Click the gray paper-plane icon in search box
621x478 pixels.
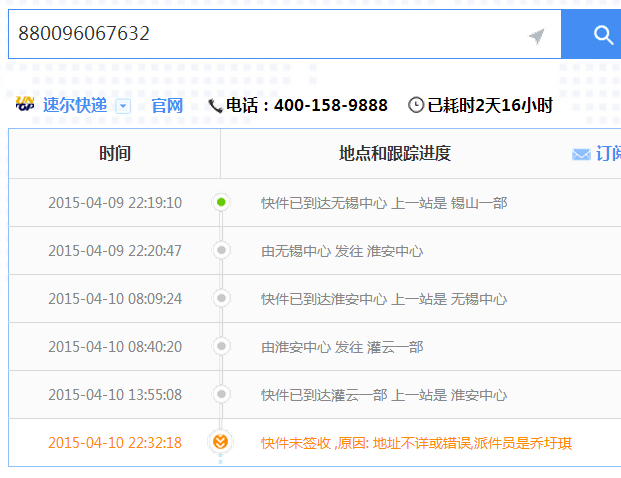click(537, 36)
